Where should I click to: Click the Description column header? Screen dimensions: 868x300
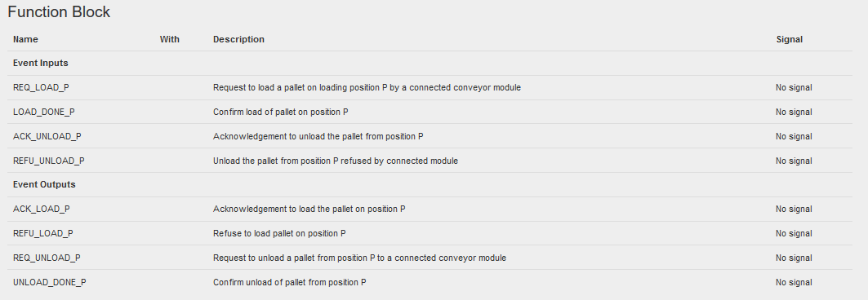(238, 39)
